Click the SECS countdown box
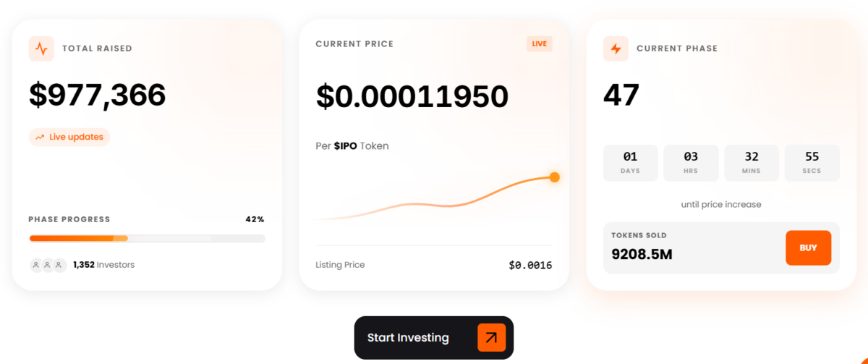868x364 pixels. pyautogui.click(x=812, y=163)
